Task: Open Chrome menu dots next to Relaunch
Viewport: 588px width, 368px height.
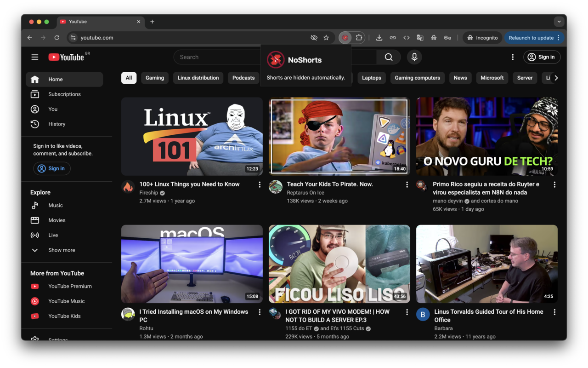Action: coord(559,38)
